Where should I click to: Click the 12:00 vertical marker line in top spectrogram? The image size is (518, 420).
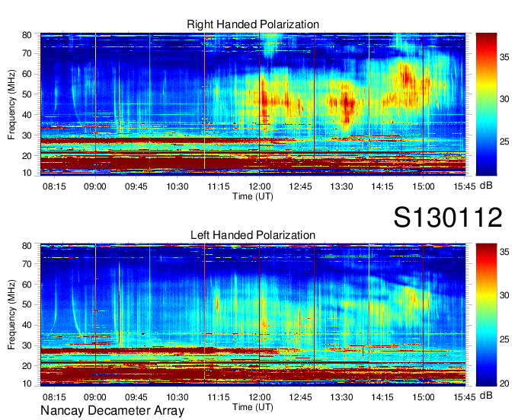(259, 103)
